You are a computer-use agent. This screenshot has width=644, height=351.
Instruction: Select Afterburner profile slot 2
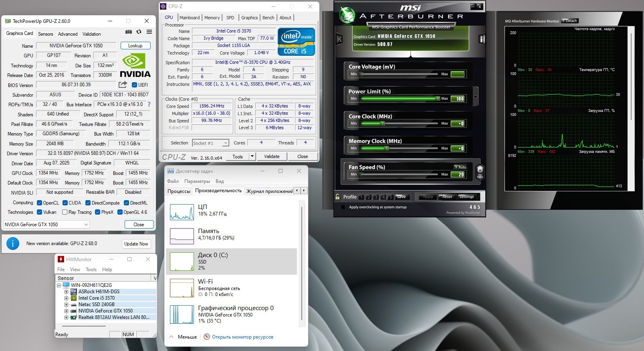369,197
